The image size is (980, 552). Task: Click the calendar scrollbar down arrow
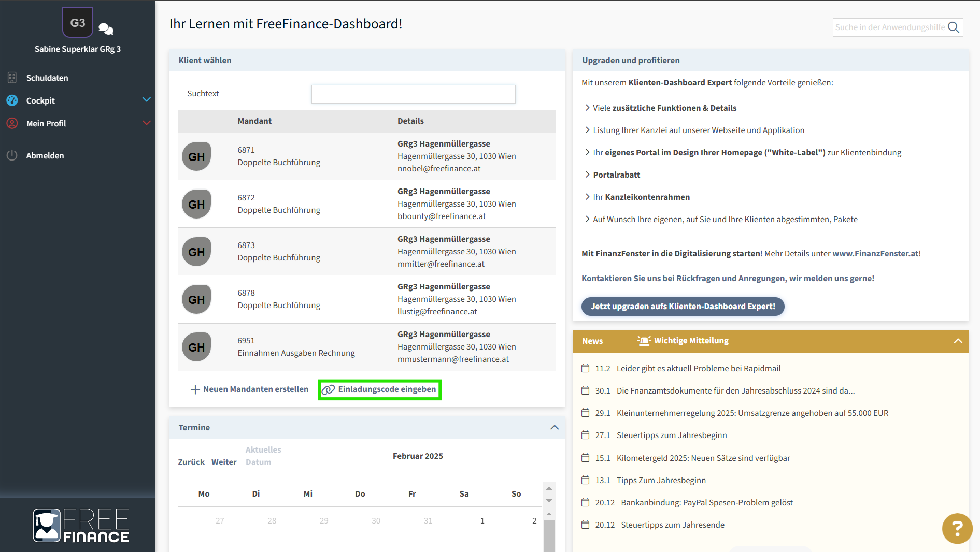[549, 501]
